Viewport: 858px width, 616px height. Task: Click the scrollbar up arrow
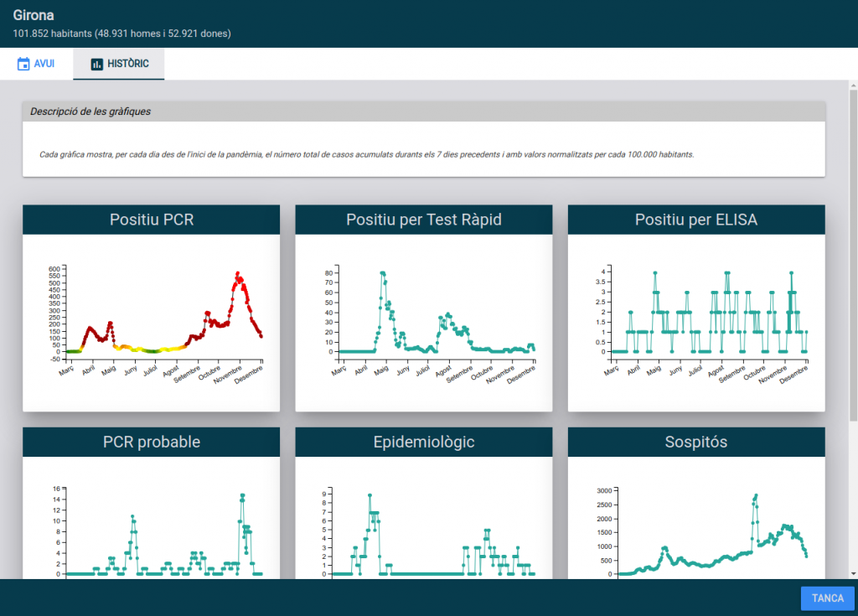(853, 86)
